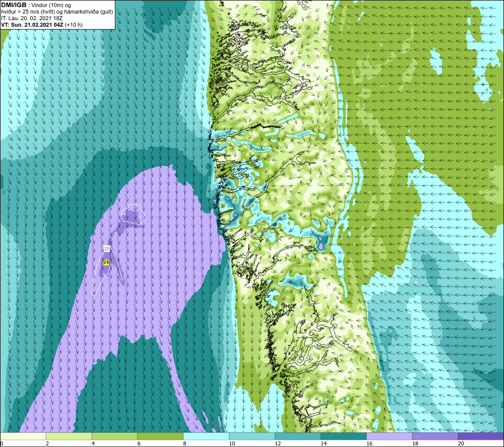
Task: Select the 14–16 m/s dark teal legend swatch
Action: coord(343,436)
